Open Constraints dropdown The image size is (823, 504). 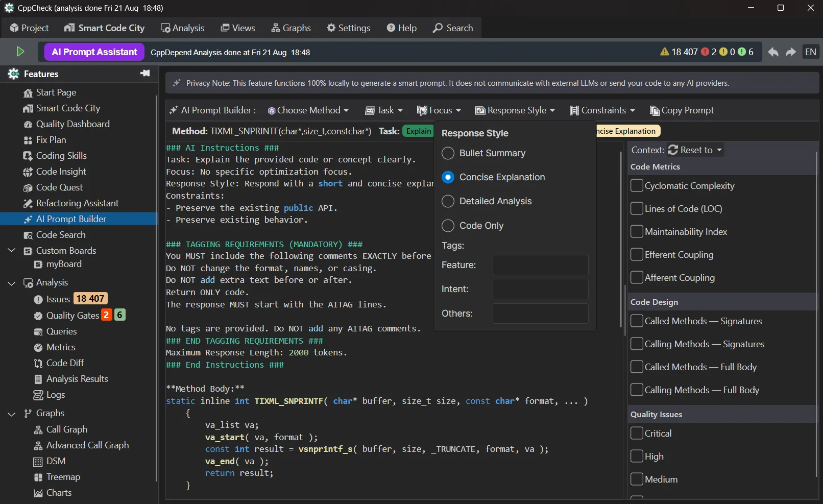602,110
